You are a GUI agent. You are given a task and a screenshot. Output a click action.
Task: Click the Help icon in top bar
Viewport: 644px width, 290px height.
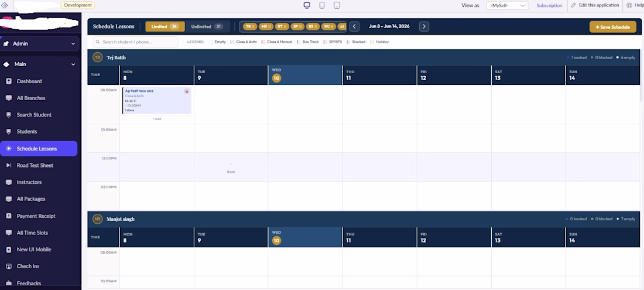click(x=629, y=5)
